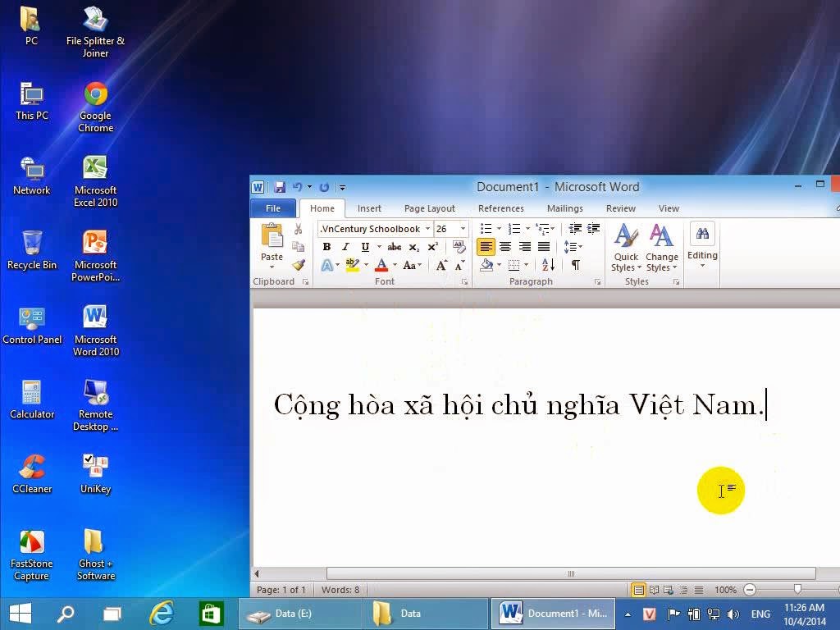840x630 pixels.
Task: Switch to the References tab
Action: click(x=501, y=208)
